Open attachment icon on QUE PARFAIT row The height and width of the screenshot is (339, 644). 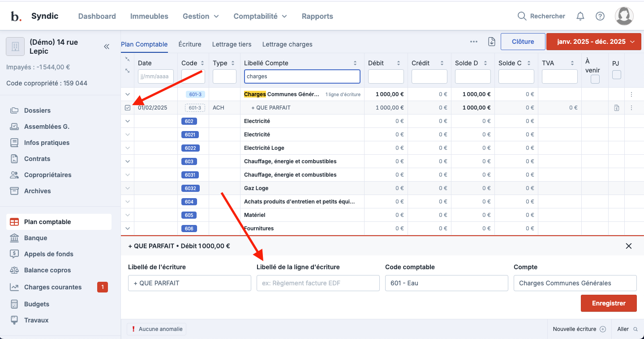pos(617,108)
